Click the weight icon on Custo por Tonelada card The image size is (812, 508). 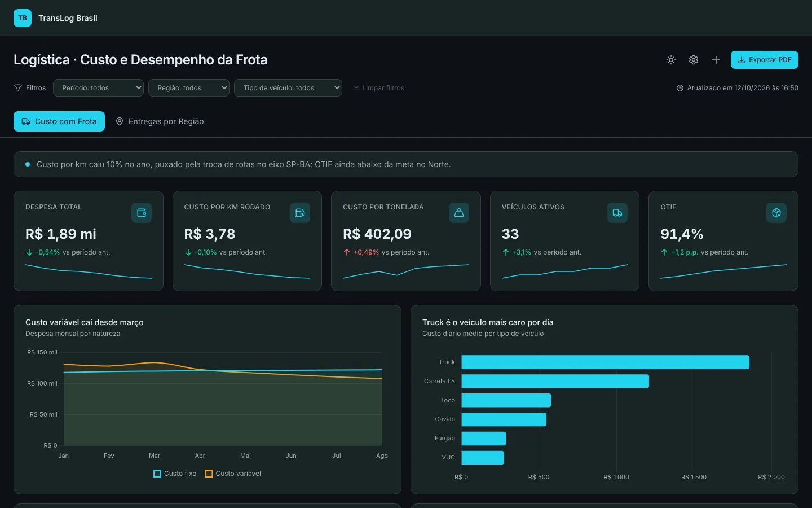pyautogui.click(x=459, y=213)
